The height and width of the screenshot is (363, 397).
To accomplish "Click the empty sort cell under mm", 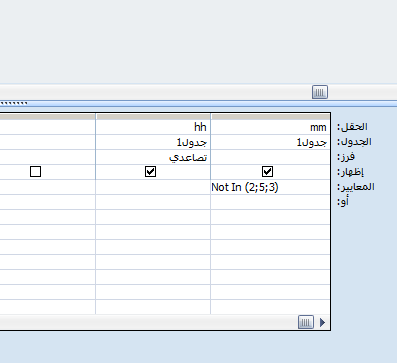I will 270,157.
